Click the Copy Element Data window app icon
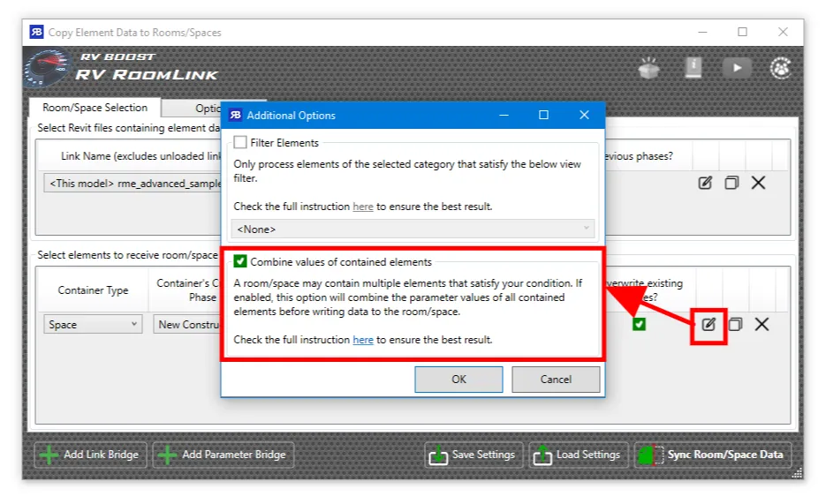Image resolution: width=826 pixels, height=504 pixels. click(x=36, y=32)
